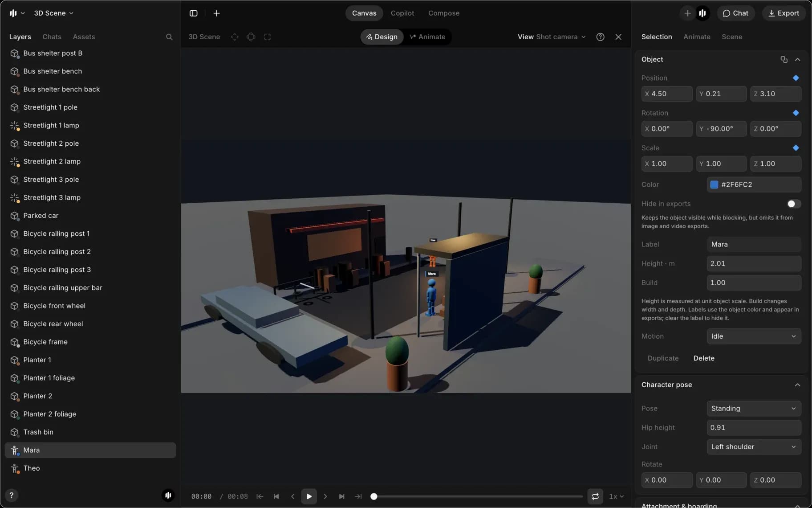This screenshot has width=812, height=508.
Task: Open the help button at bottom left
Action: (12, 495)
